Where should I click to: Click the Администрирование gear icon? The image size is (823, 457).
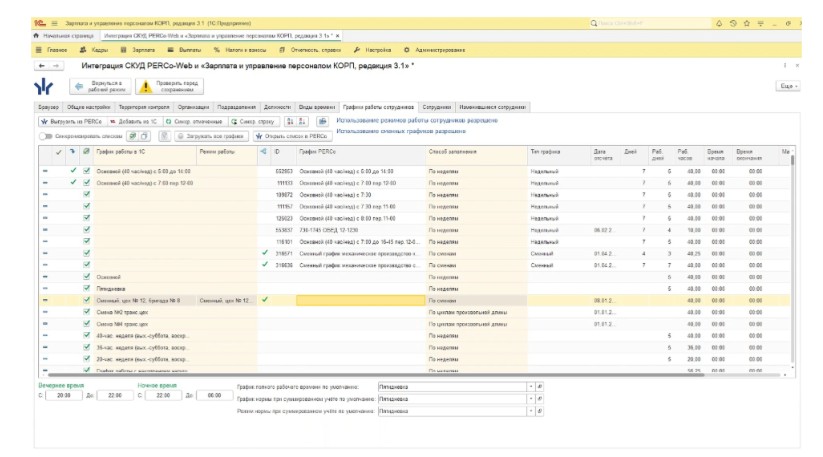405,49
